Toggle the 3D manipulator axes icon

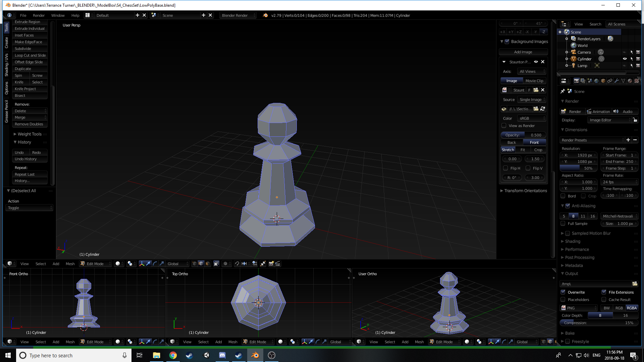(x=142, y=264)
